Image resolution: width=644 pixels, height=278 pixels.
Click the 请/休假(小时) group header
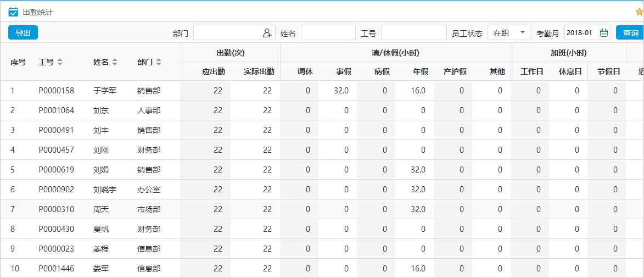point(395,53)
